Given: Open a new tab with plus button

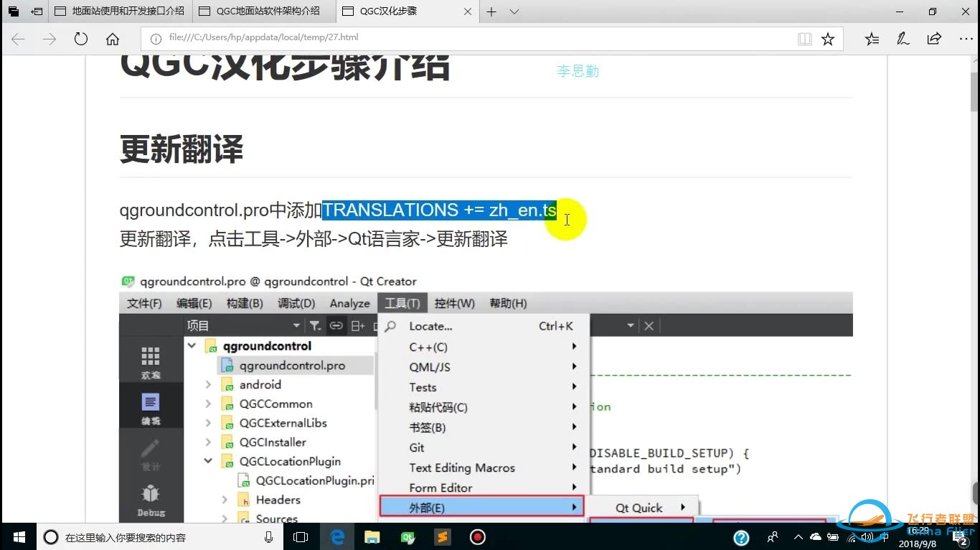Looking at the screenshot, I should click(x=491, y=11).
